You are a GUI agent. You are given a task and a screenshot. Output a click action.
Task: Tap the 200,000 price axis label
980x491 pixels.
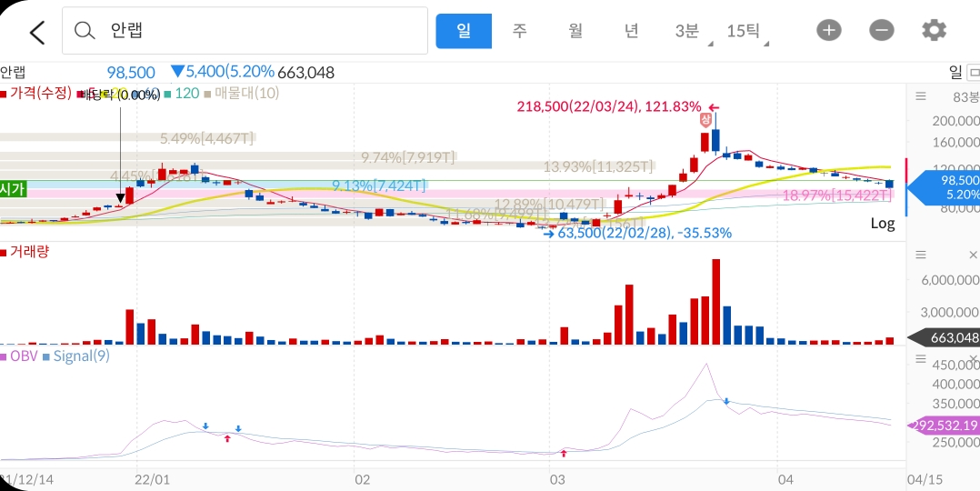955,121
